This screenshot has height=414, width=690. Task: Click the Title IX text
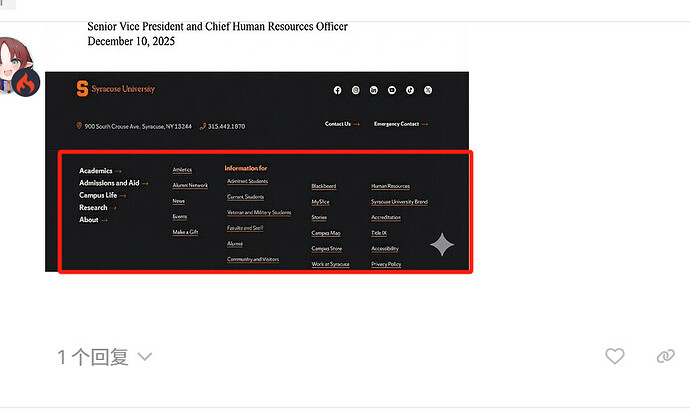click(x=379, y=233)
